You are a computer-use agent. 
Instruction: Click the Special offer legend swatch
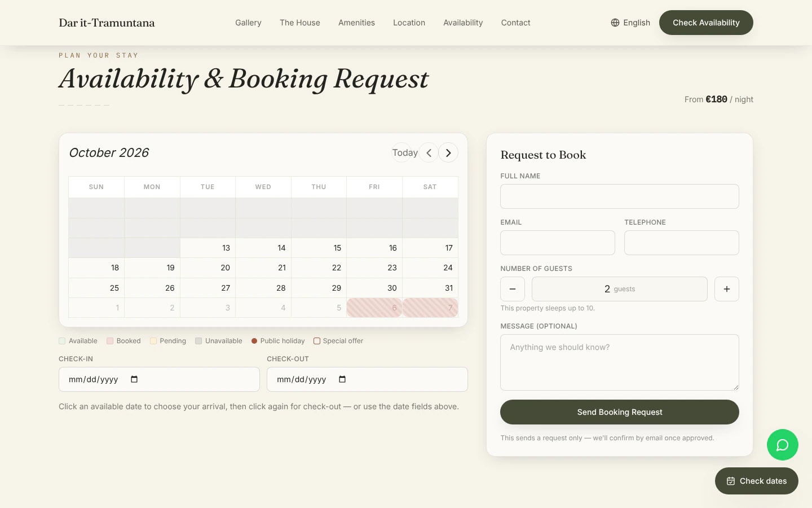317,341
